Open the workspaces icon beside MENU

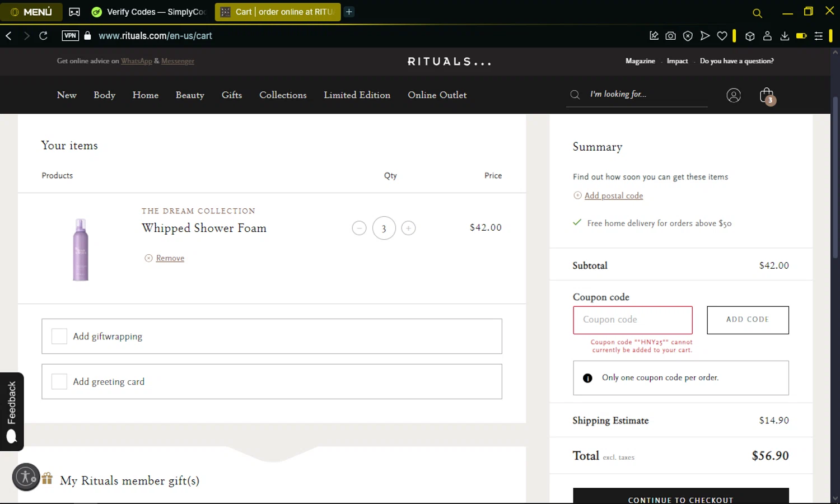point(74,12)
